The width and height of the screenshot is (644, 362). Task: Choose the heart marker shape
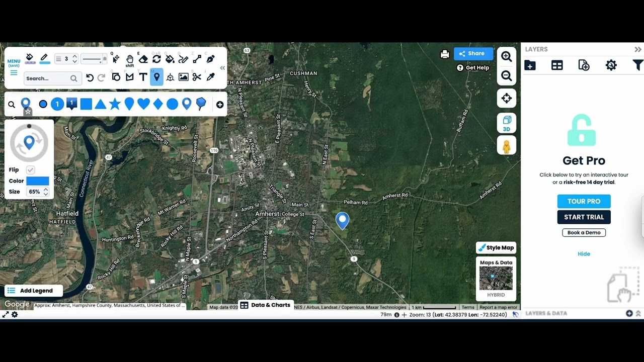pos(143,104)
